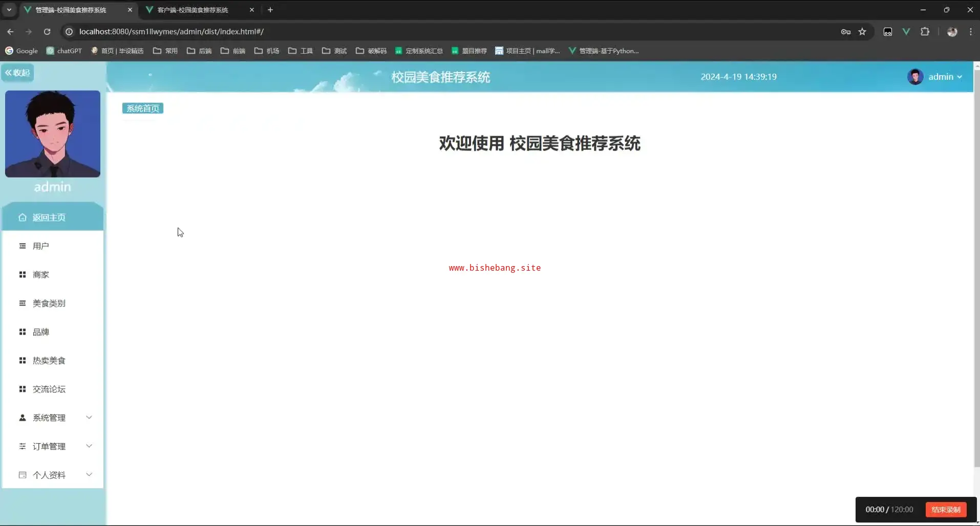Bookmark this page with the star
This screenshot has width=980, height=526.
862,32
